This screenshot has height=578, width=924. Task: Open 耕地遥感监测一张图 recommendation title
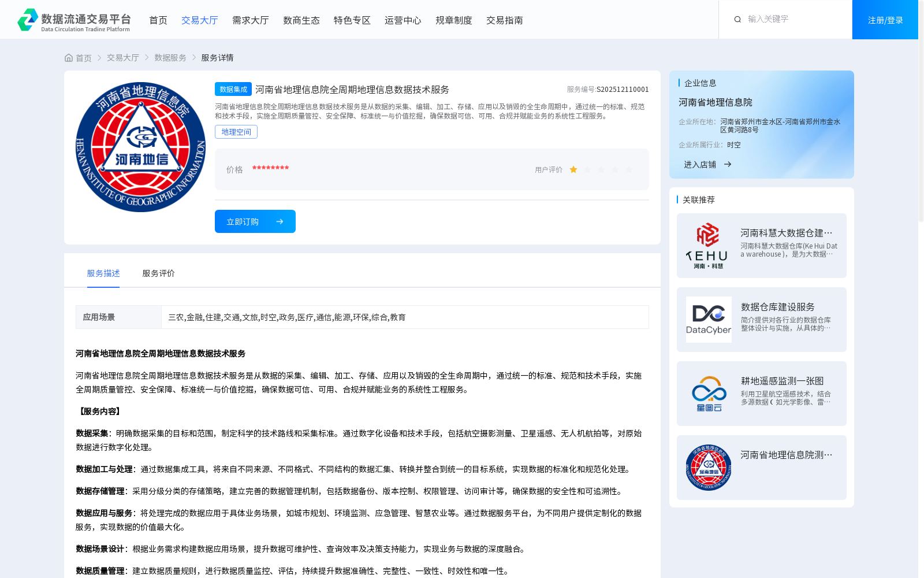pos(783,380)
